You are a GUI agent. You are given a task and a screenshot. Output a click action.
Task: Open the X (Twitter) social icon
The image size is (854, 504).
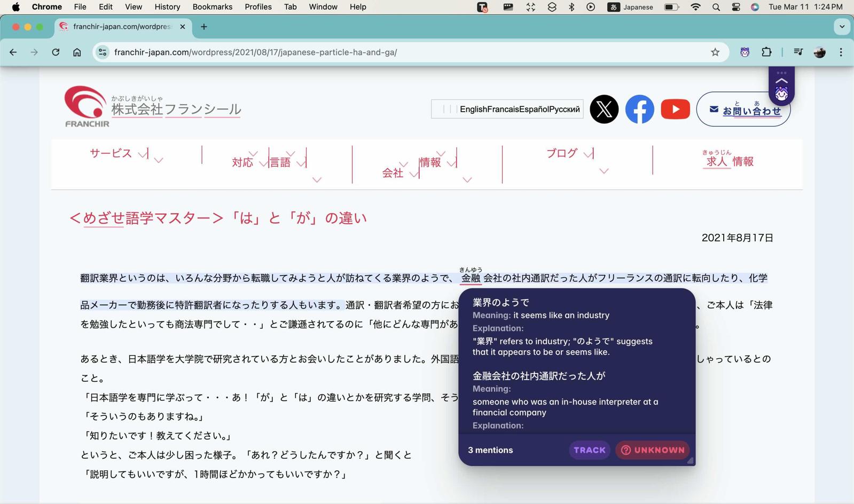[x=604, y=109]
